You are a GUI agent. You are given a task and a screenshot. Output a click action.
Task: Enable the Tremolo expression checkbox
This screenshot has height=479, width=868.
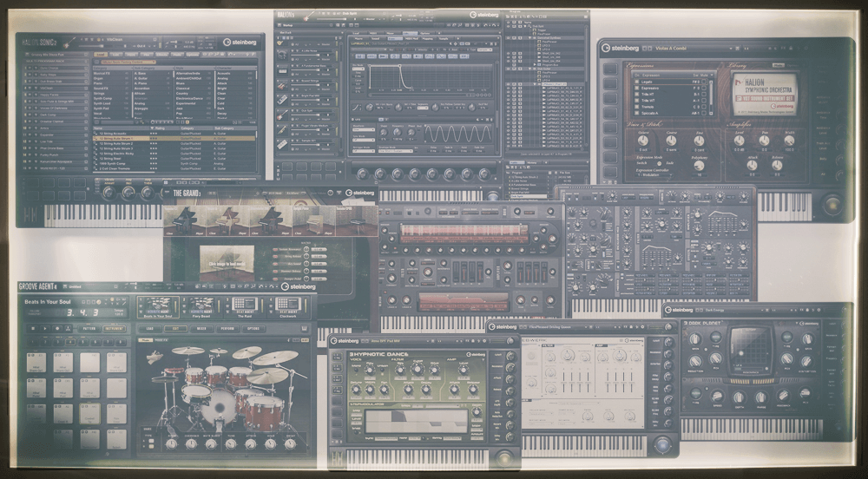(x=636, y=107)
